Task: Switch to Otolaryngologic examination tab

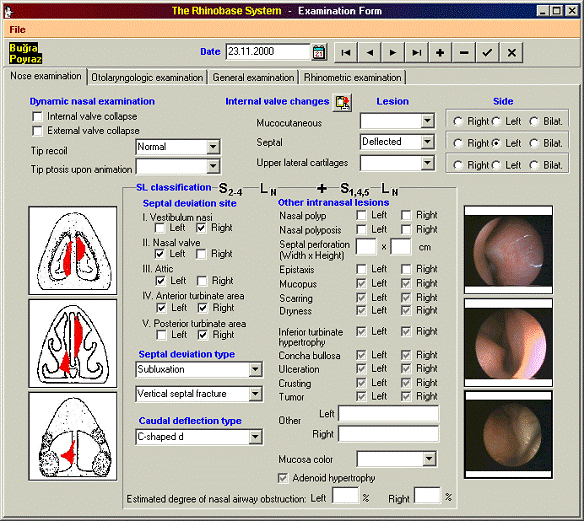Action: [x=147, y=77]
